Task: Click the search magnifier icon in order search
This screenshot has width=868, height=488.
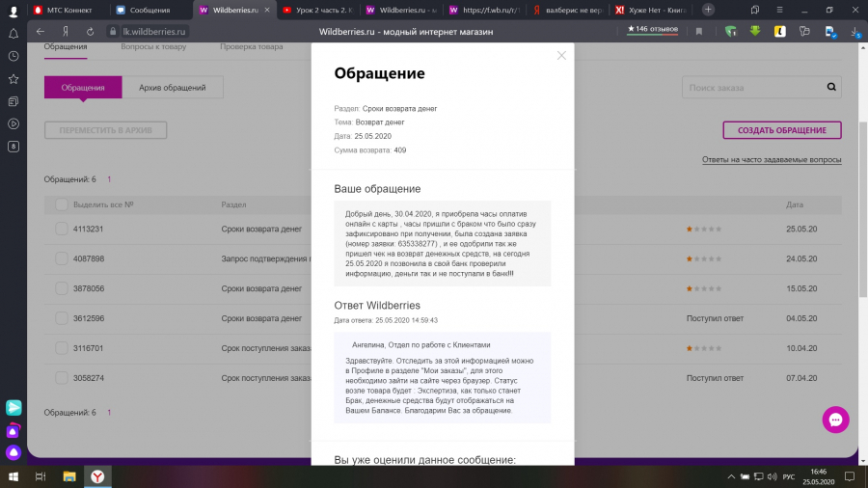Action: tap(833, 88)
